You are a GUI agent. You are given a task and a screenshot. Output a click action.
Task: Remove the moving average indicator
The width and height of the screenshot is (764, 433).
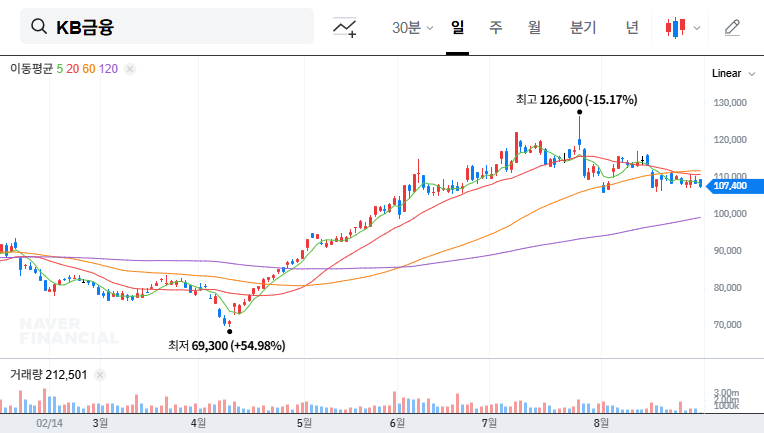[x=130, y=69]
